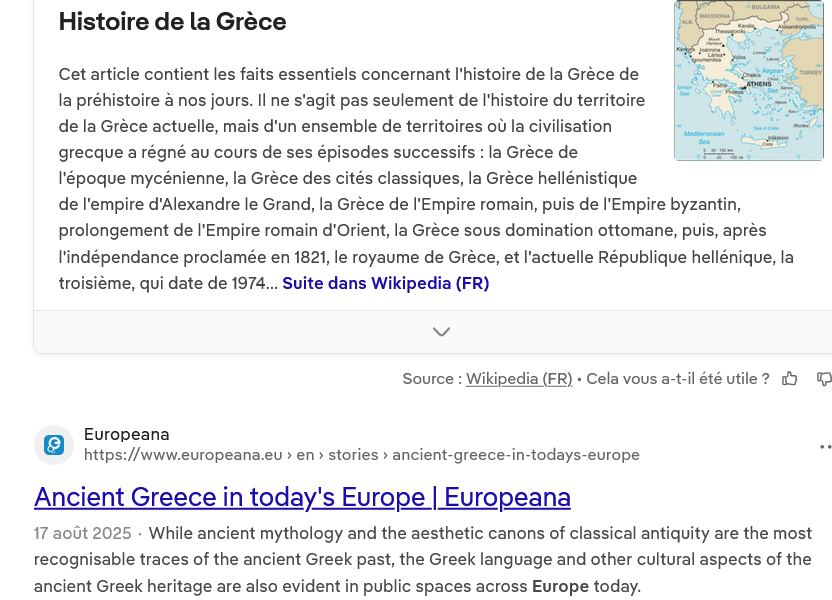
Task: Click the Wikipedia article summary paragraph
Action: click(x=350, y=178)
